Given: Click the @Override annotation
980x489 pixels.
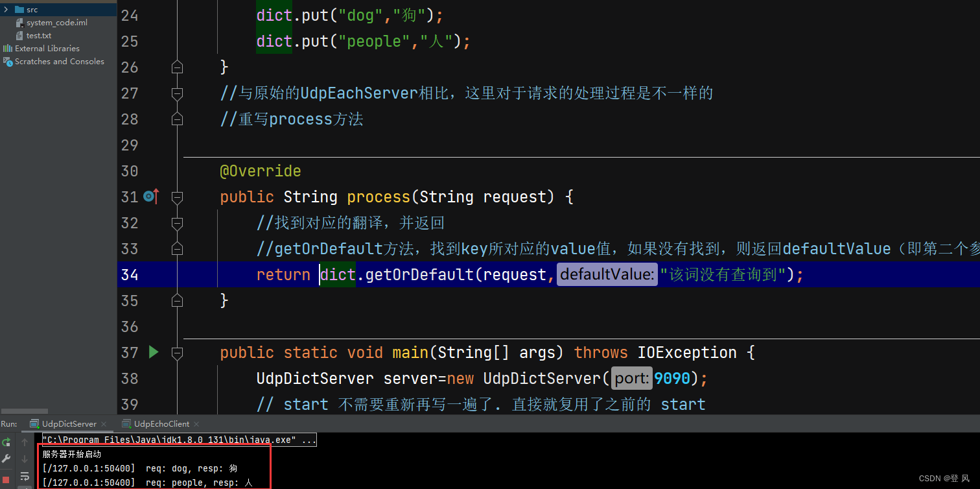Looking at the screenshot, I should [261, 171].
